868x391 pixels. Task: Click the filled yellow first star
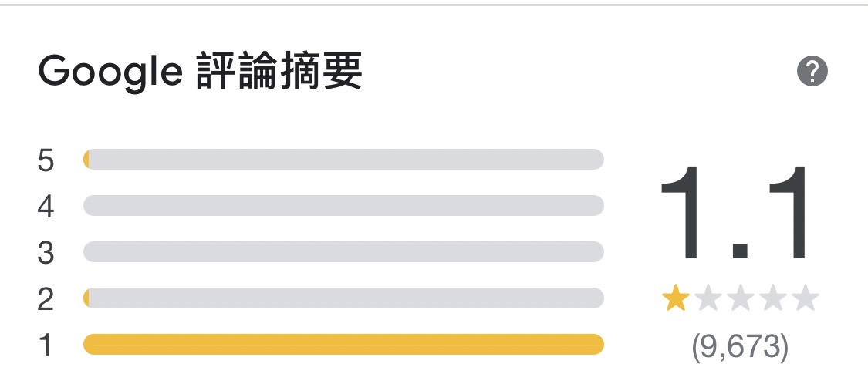(676, 298)
